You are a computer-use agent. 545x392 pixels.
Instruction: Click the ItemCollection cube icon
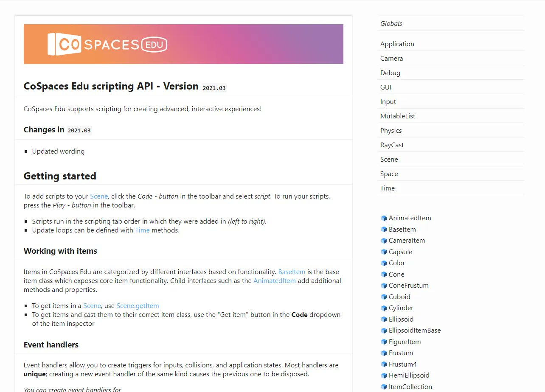coord(384,386)
